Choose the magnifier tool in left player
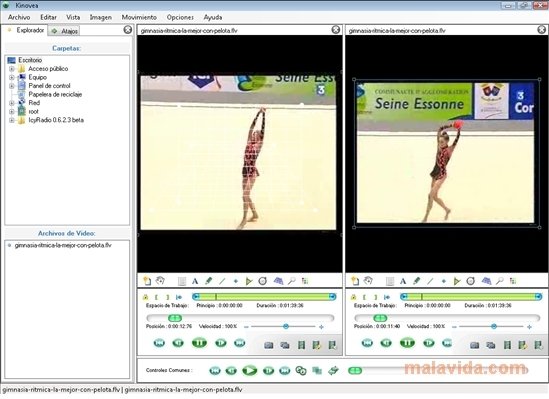Screen dimensions: 549x399 [x=292, y=281]
